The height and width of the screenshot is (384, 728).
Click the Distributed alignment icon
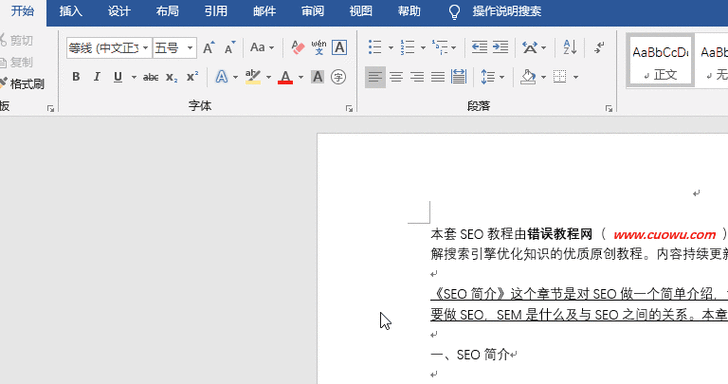459,77
